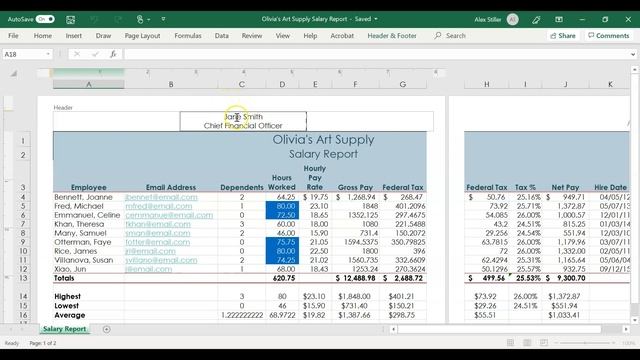This screenshot has width=640, height=360.
Task: Click inside the formula bar
Action: (x=376, y=54)
